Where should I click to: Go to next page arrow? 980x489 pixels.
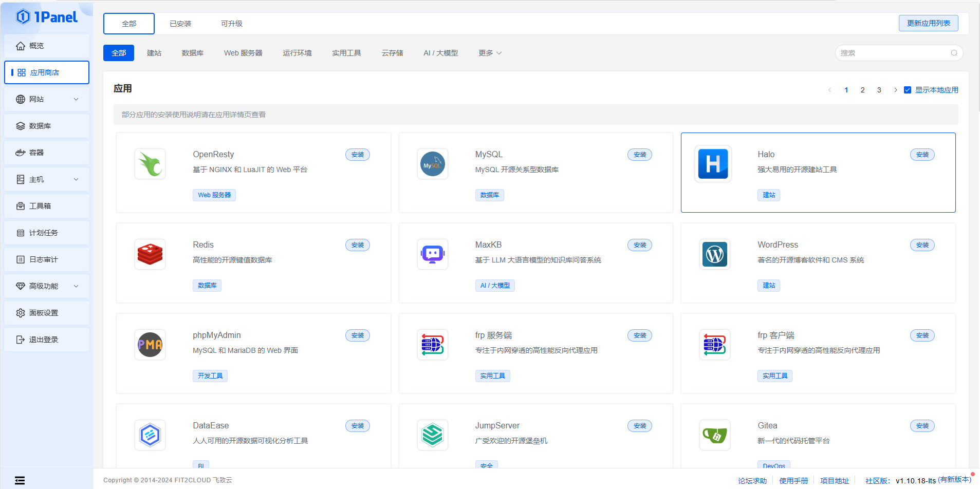(895, 90)
